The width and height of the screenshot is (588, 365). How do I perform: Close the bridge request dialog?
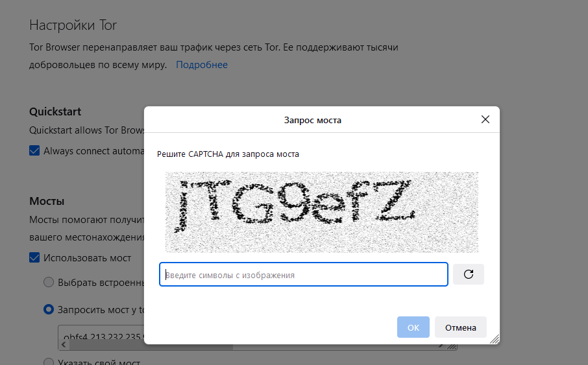click(x=485, y=119)
